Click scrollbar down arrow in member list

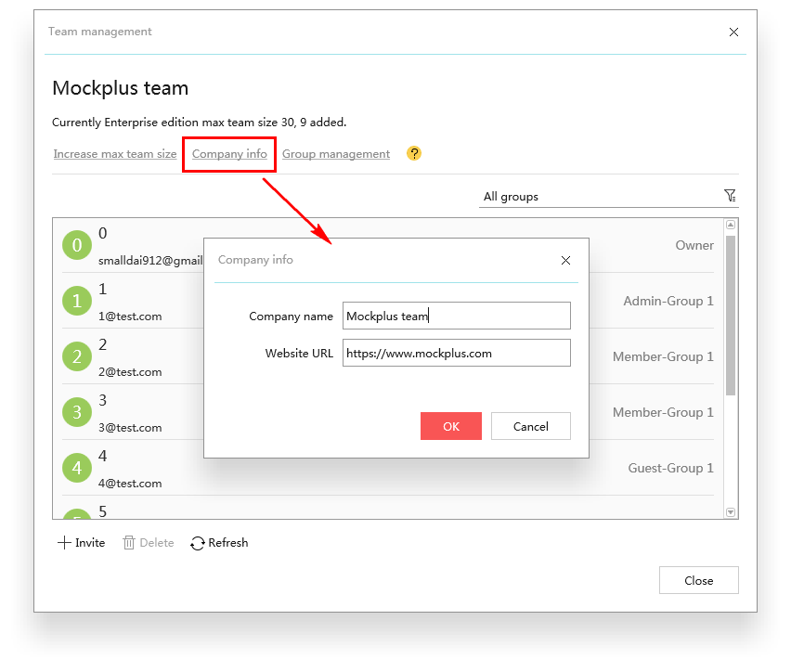pyautogui.click(x=731, y=512)
